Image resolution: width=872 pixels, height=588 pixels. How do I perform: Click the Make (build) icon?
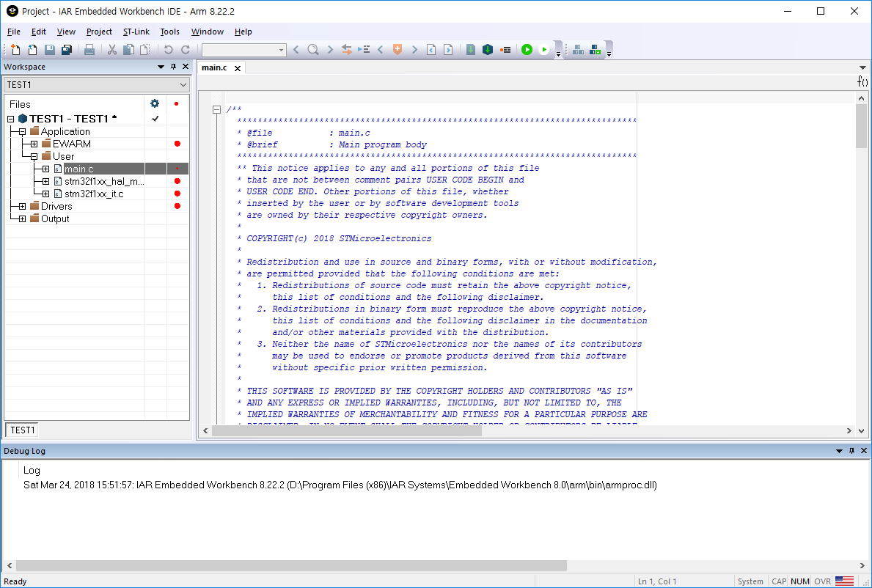(x=488, y=49)
